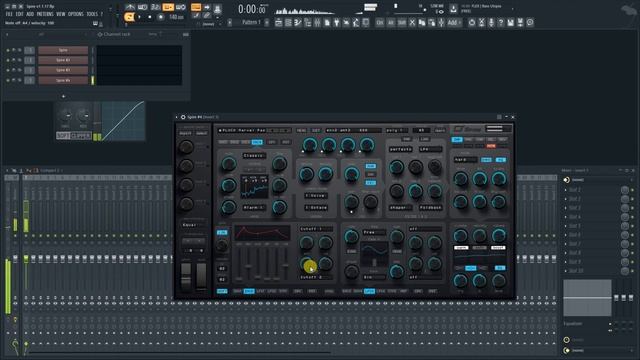Click the download arrow icon near CPU meter
This screenshot has height=360, width=640.
(x=453, y=8)
